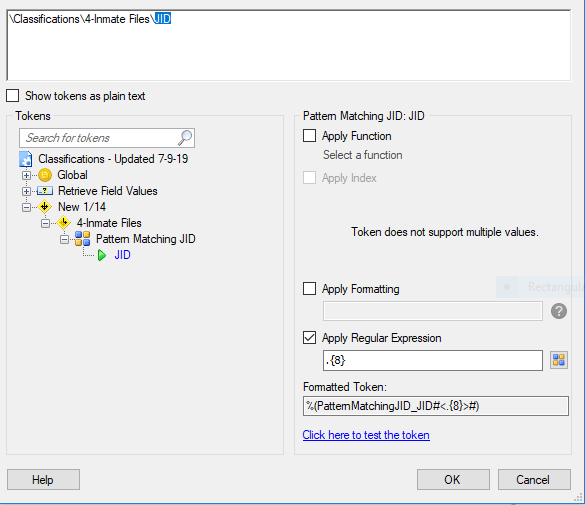The image size is (585, 505).
Task: Click the Classifications document icon
Action: click(x=26, y=159)
